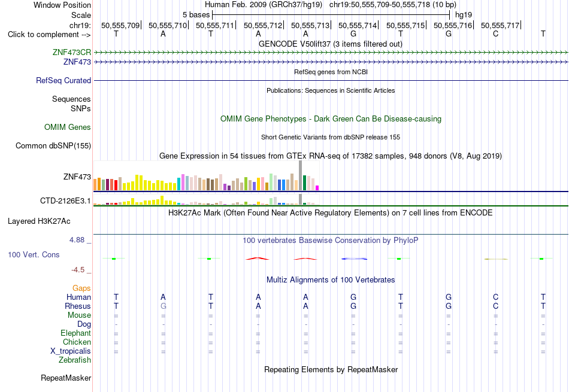This screenshot has width=569, height=392.
Task: Click the magenta bar ending ZNF473 expression chart
Action: tap(317, 188)
